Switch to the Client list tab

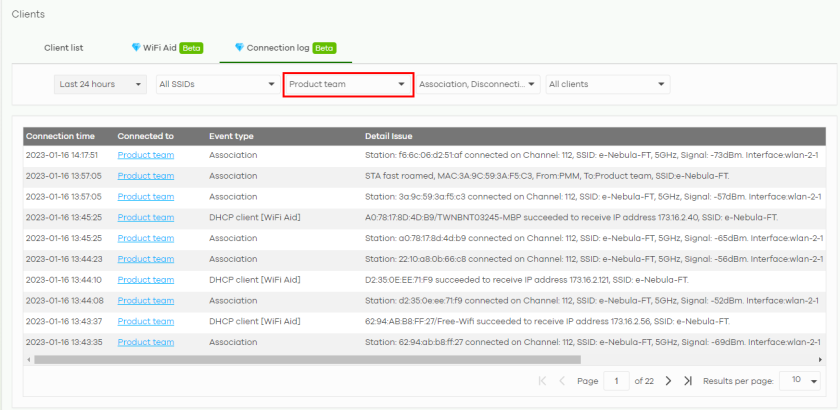[63, 47]
